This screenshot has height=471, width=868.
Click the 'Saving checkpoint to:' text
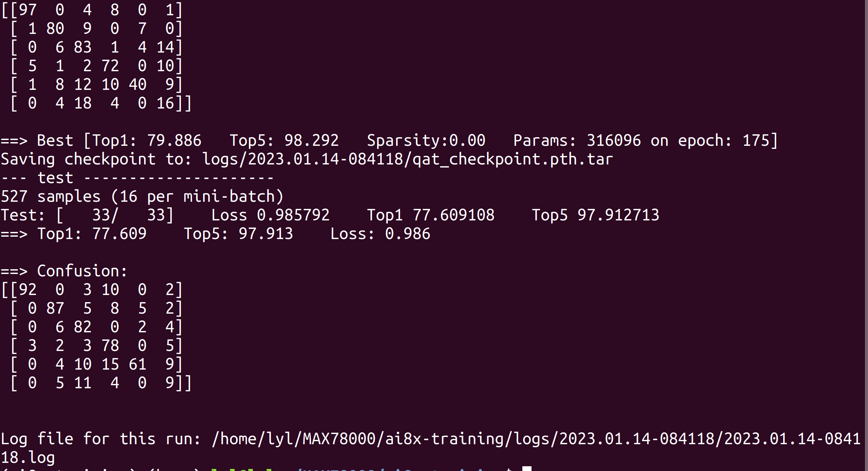(x=96, y=159)
